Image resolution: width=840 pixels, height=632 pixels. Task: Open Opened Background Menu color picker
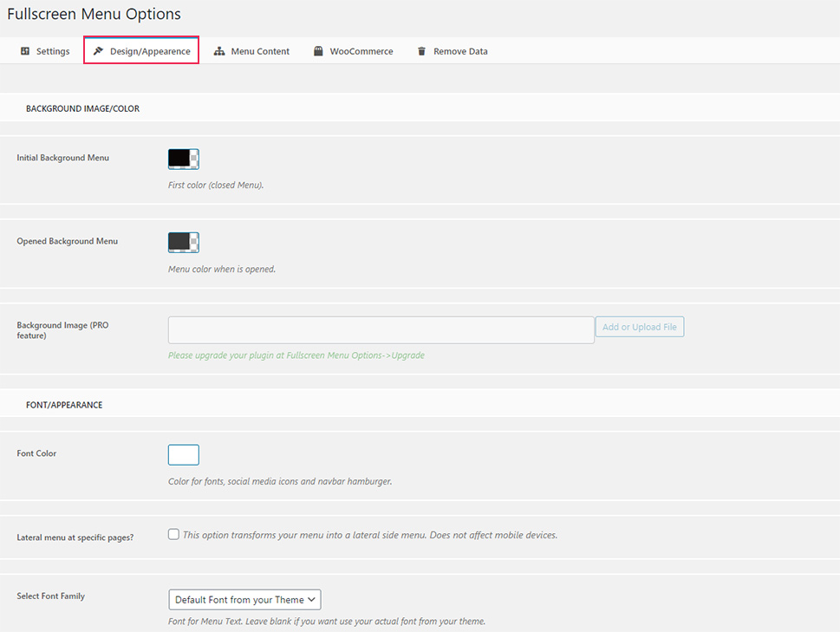click(x=184, y=242)
